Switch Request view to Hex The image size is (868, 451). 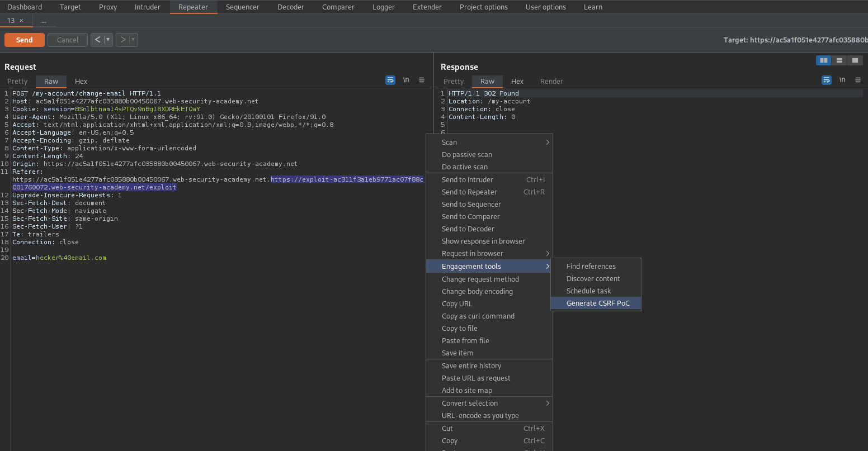tap(81, 81)
